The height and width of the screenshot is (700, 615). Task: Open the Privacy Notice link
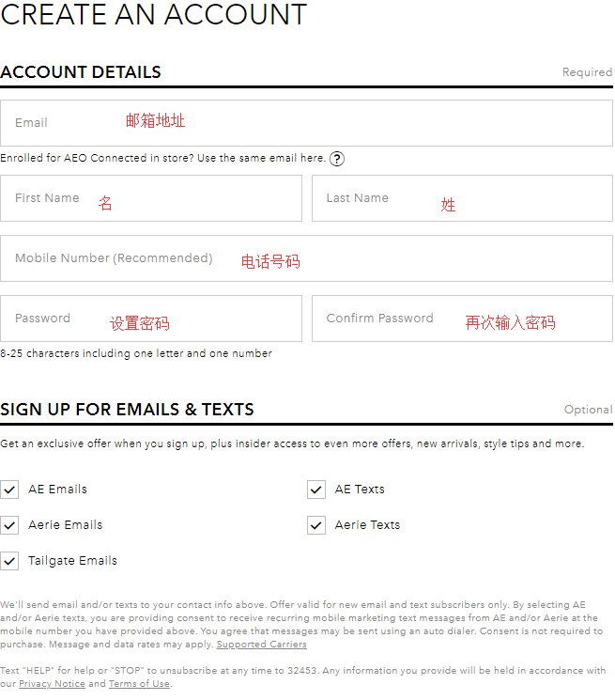[52, 684]
